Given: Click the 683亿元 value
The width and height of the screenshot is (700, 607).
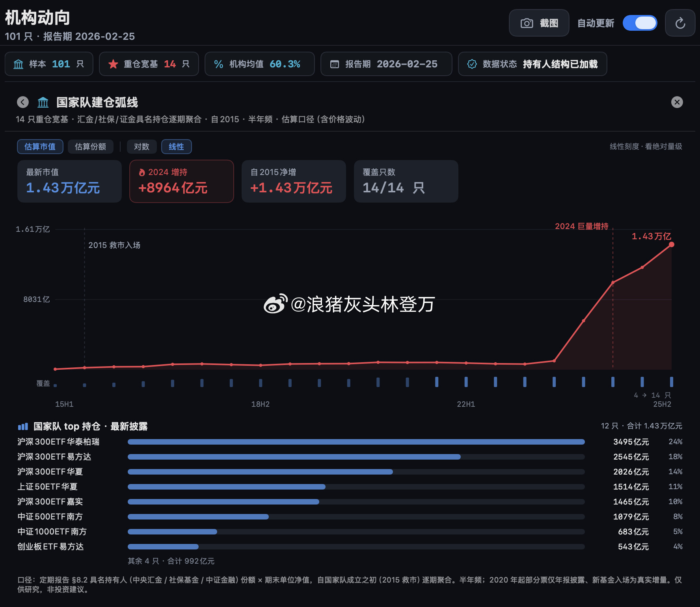Looking at the screenshot, I should click(x=633, y=532).
